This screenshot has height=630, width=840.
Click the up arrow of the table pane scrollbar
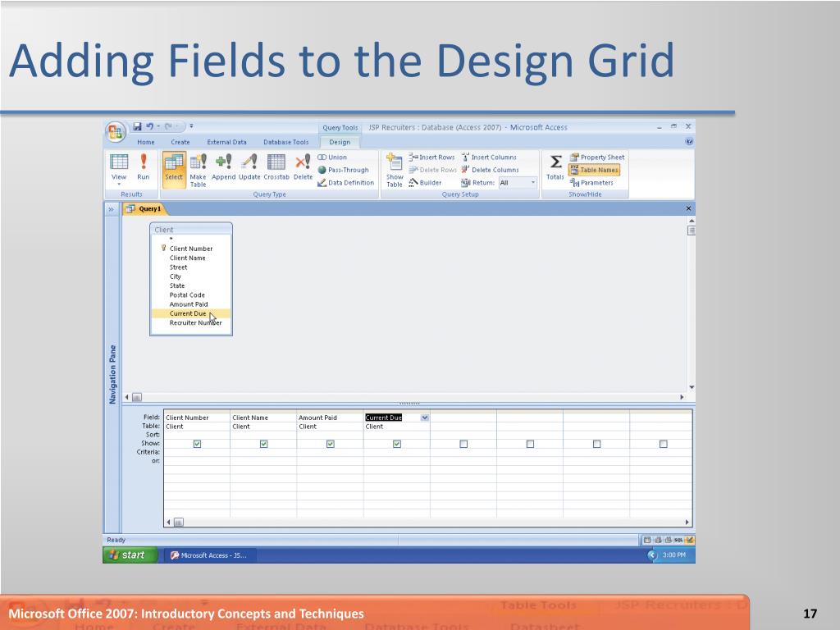pyautogui.click(x=691, y=220)
